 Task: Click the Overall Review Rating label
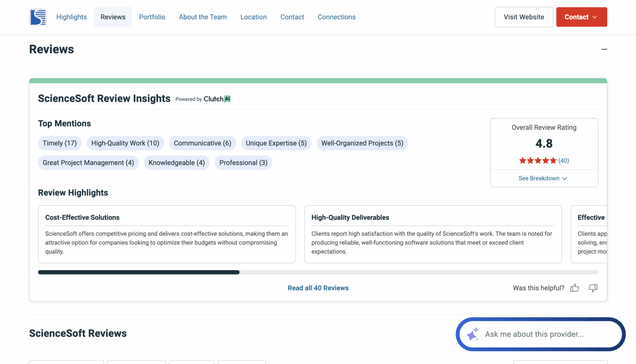(x=544, y=128)
